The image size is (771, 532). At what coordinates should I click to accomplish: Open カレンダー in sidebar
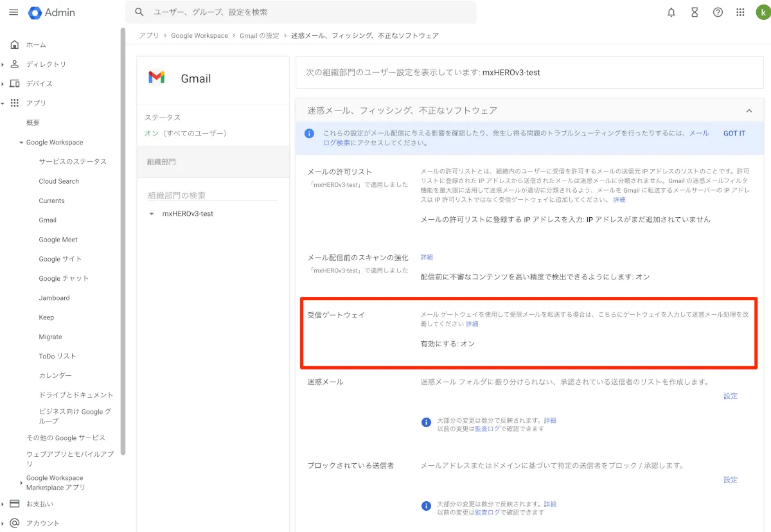pyautogui.click(x=55, y=375)
